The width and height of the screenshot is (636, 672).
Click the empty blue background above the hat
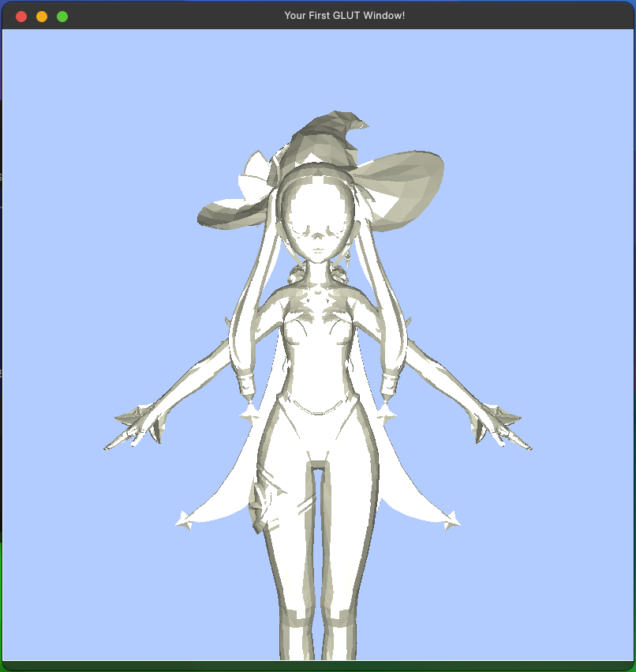pos(316,71)
